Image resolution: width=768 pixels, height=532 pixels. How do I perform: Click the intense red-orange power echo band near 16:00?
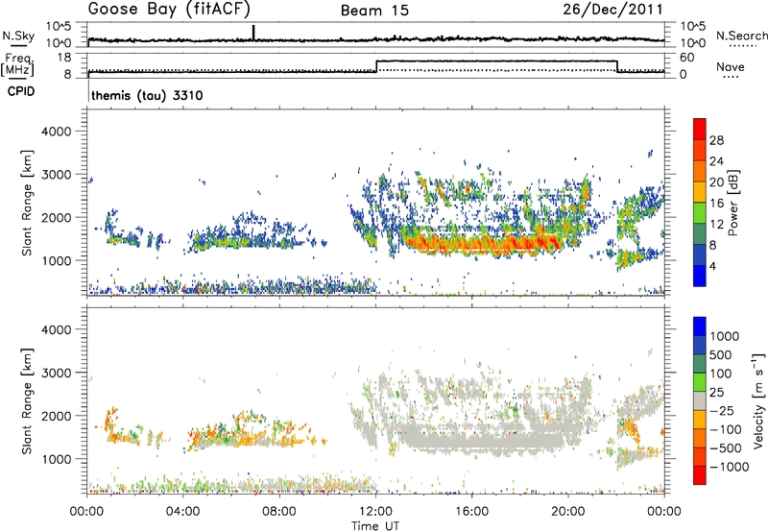(x=483, y=244)
